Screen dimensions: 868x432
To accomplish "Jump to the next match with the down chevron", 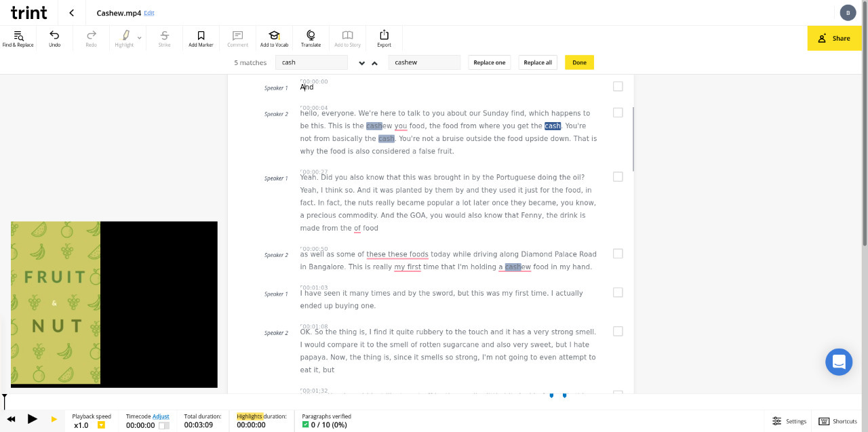I will [x=361, y=63].
